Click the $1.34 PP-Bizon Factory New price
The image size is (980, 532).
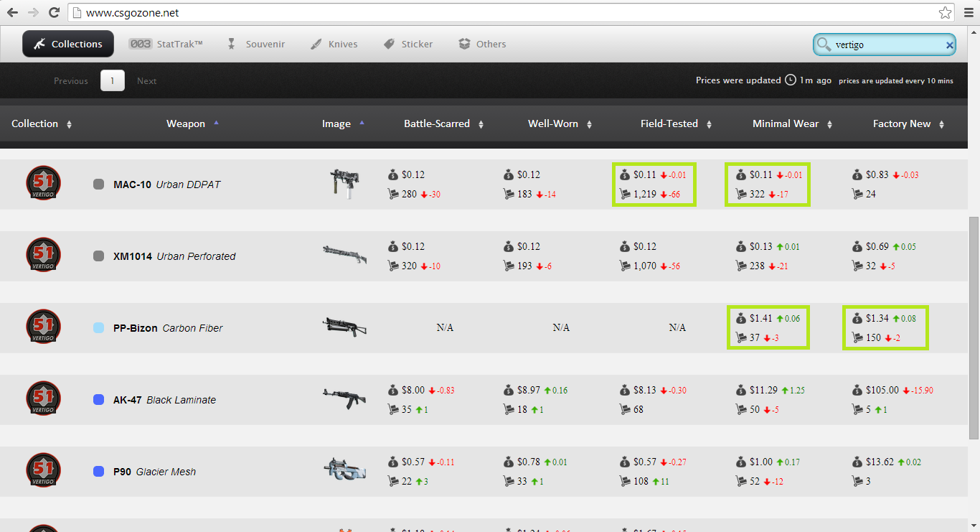pos(877,318)
